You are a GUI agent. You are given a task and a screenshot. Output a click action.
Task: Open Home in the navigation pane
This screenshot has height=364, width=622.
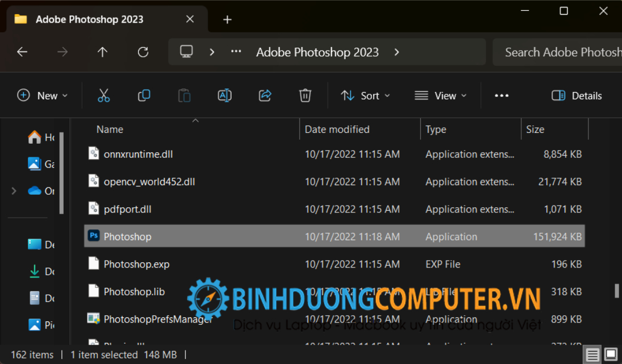tap(42, 137)
